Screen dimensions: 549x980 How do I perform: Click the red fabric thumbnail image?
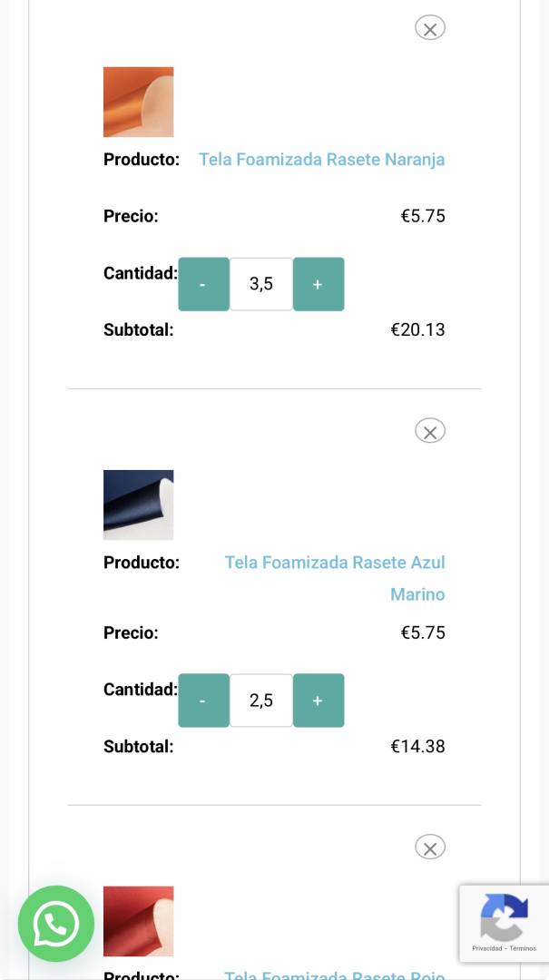(x=138, y=920)
